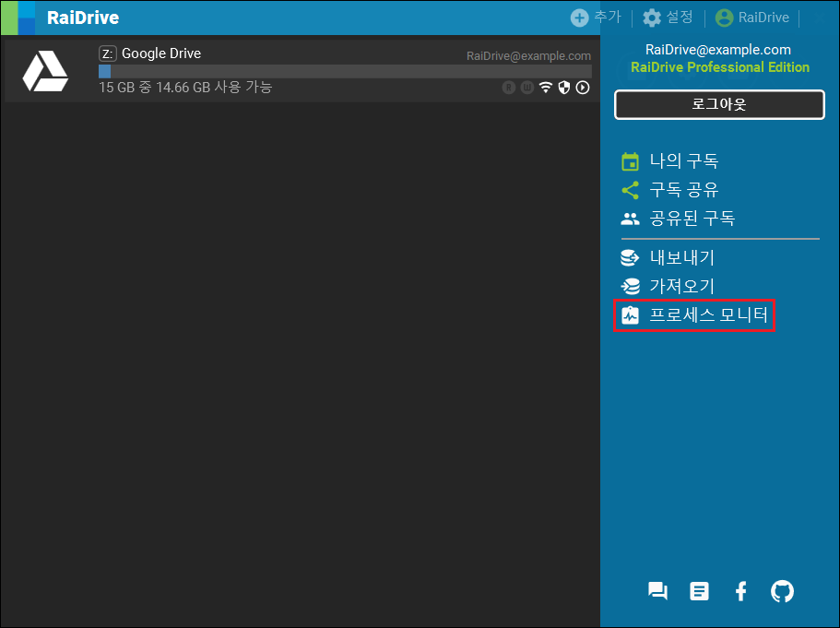The height and width of the screenshot is (628, 840).
Task: Open the Facebook icon link
Action: [741, 591]
